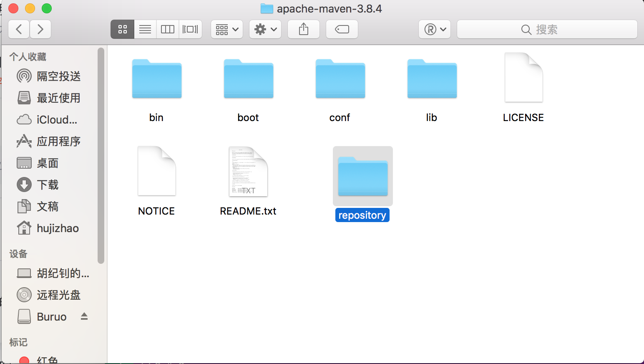Switch to column view
This screenshot has height=364, width=644.
pyautogui.click(x=168, y=29)
